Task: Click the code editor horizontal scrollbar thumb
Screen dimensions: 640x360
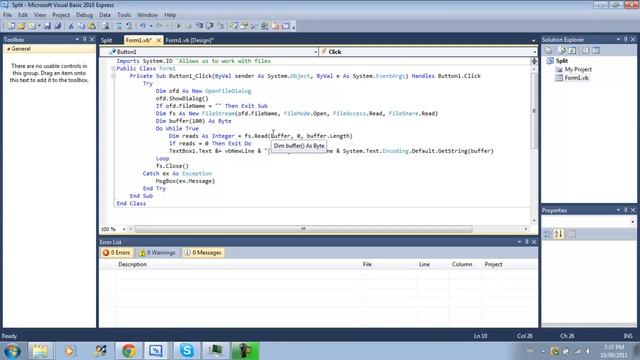Action: pyautogui.click(x=303, y=229)
